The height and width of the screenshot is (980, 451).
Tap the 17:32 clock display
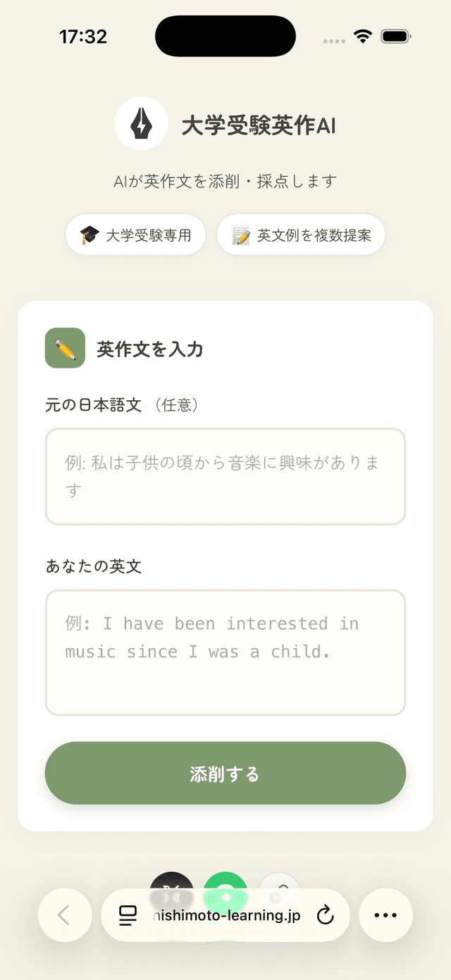coord(84,35)
